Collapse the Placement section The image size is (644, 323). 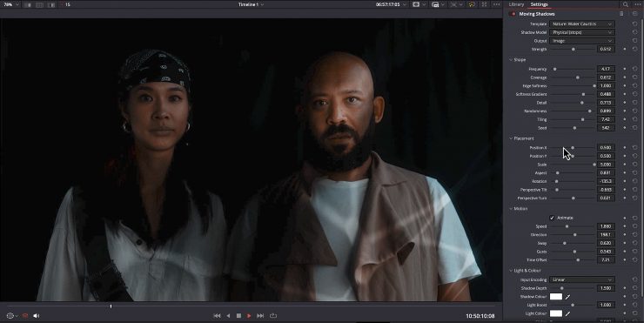511,138
